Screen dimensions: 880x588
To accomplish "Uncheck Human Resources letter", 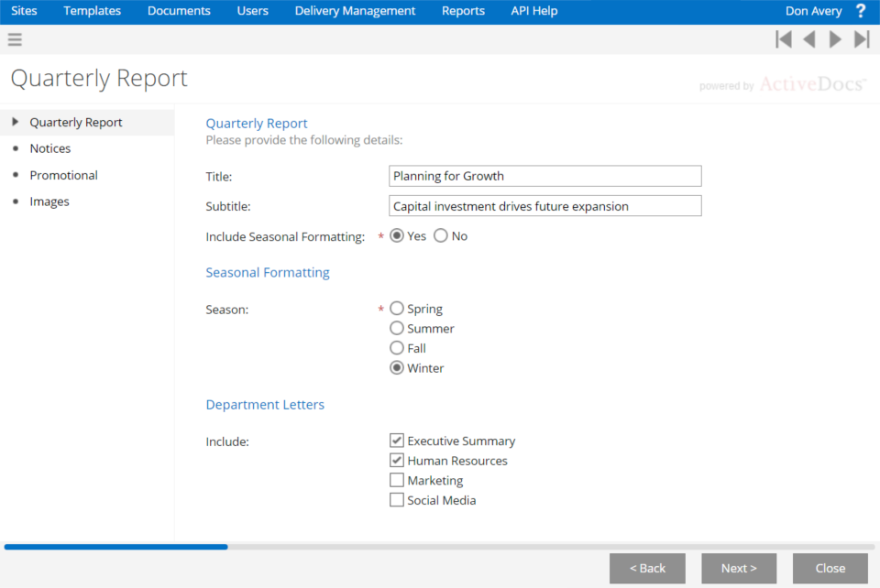I will tap(397, 460).
